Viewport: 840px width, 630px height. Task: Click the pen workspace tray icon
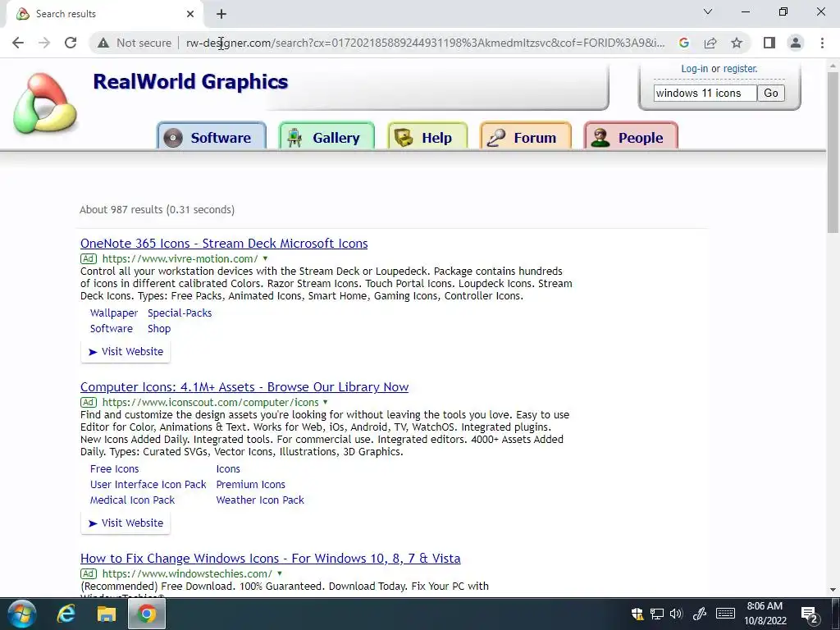click(x=699, y=614)
